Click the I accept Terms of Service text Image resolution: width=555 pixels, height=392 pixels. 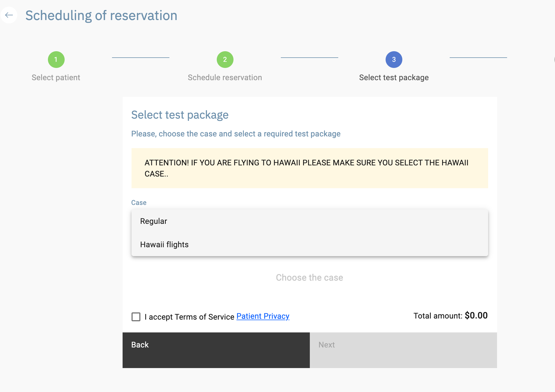point(189,317)
